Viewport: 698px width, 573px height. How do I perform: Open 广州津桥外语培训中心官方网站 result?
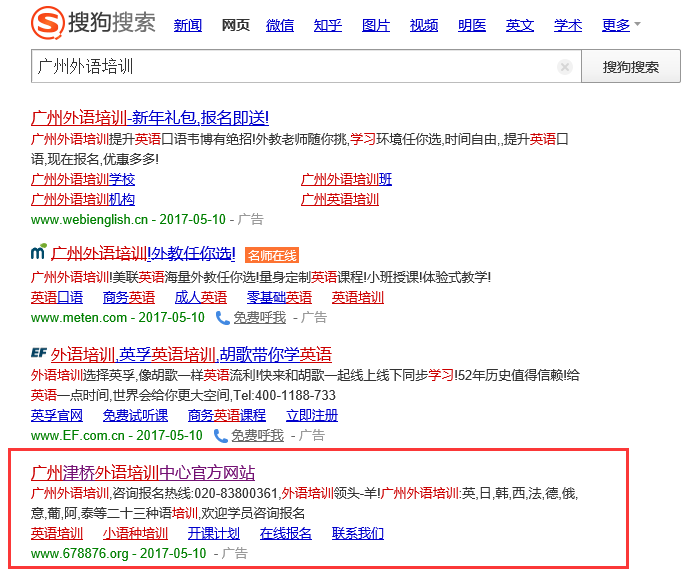pos(143,472)
